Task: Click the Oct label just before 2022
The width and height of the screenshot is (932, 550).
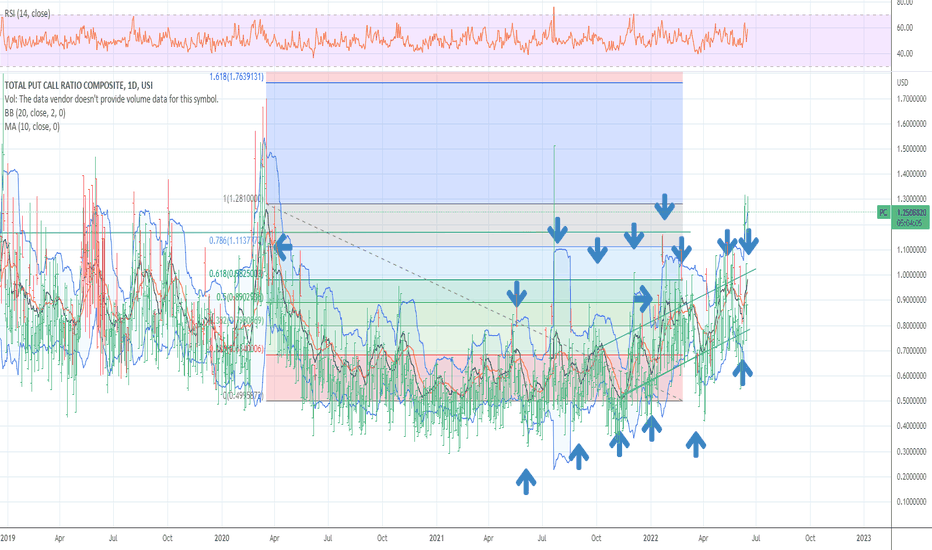Action: point(596,538)
